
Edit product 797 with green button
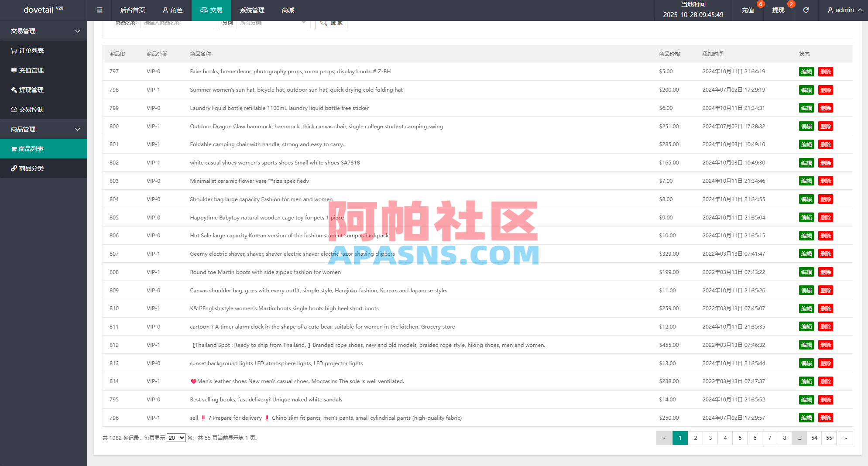pyautogui.click(x=806, y=72)
